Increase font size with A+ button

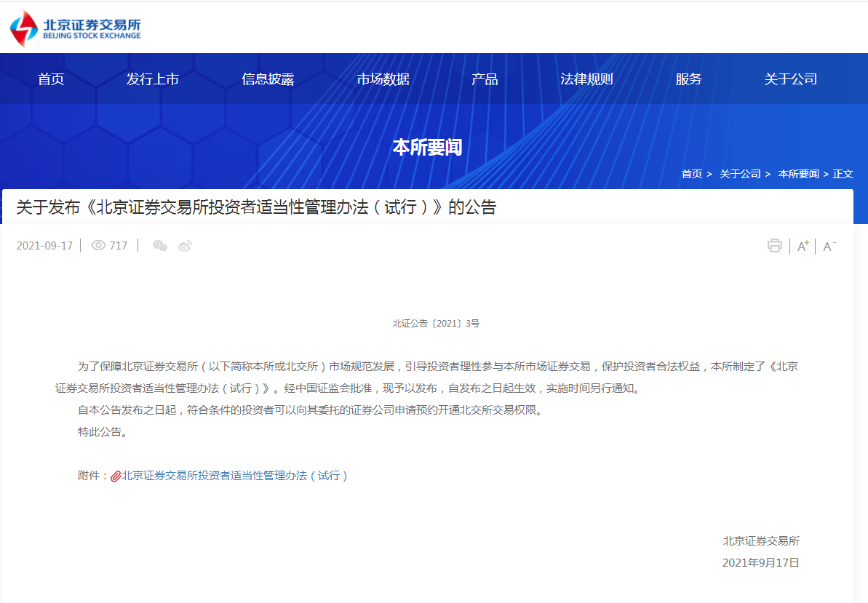click(x=803, y=246)
